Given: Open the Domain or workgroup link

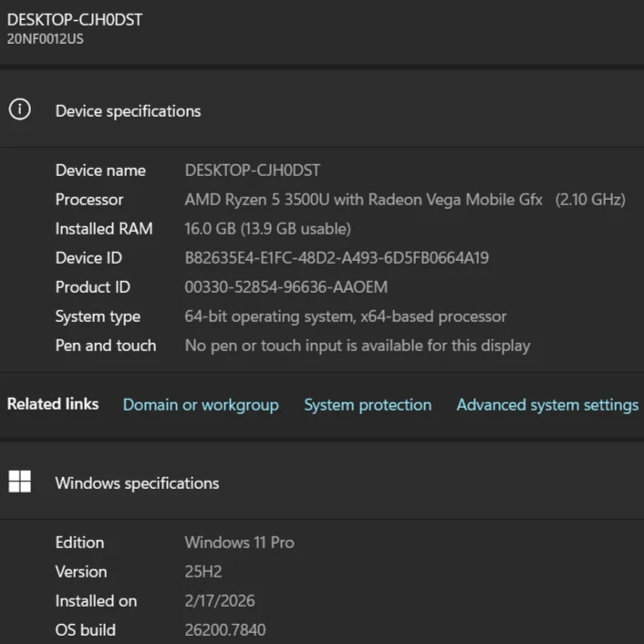Looking at the screenshot, I should click(201, 405).
